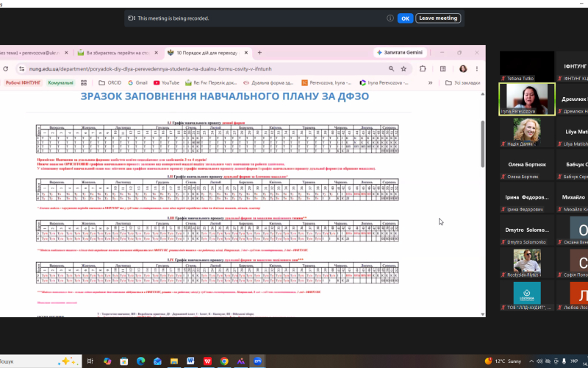The height and width of the screenshot is (368, 588).
Task: Select Dmytro Solomonko's participant tile
Action: pyautogui.click(x=527, y=230)
